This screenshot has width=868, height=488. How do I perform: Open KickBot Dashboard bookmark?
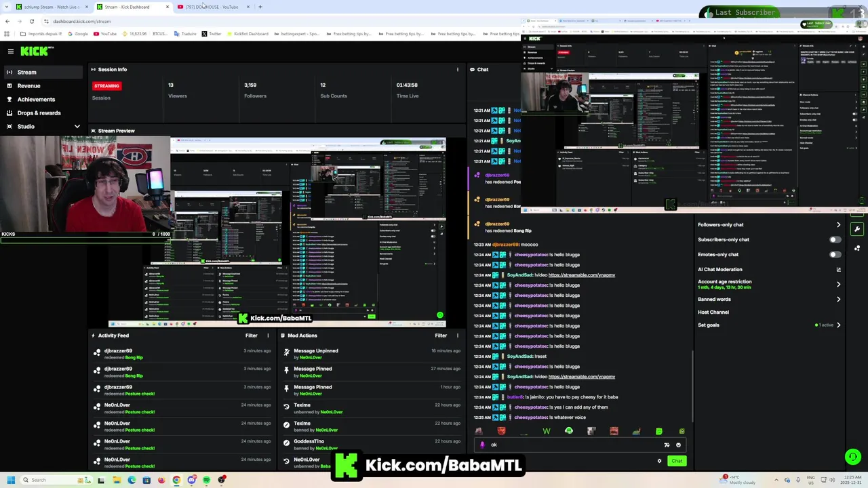coord(248,34)
